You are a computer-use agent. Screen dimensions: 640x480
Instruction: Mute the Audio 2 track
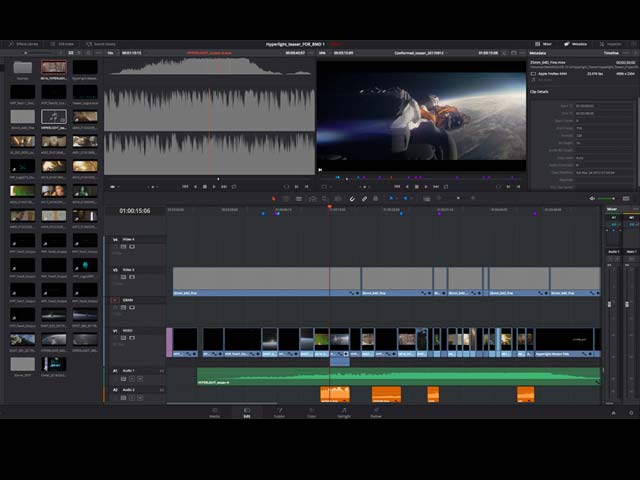[140, 398]
